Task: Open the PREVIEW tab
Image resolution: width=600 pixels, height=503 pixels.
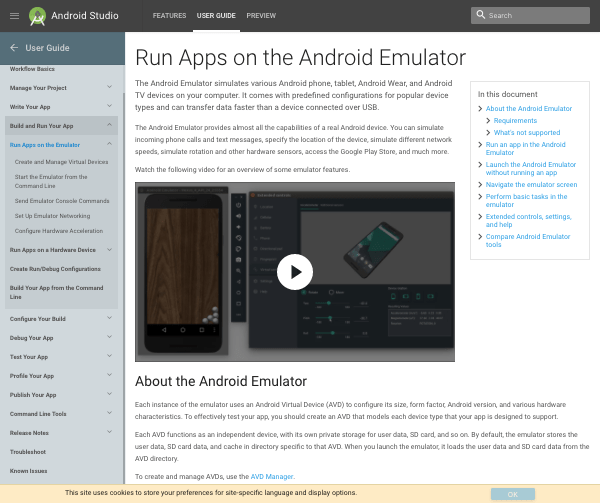Action: [x=261, y=16]
